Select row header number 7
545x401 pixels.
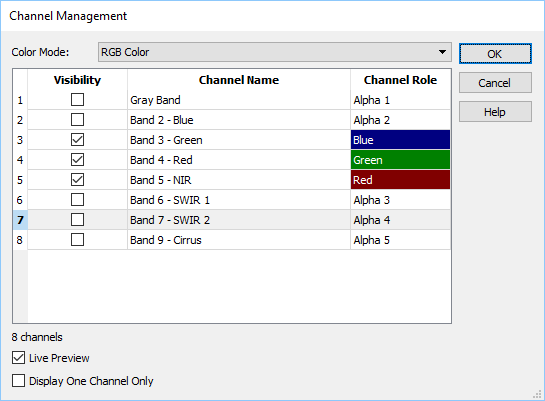pyautogui.click(x=20, y=220)
